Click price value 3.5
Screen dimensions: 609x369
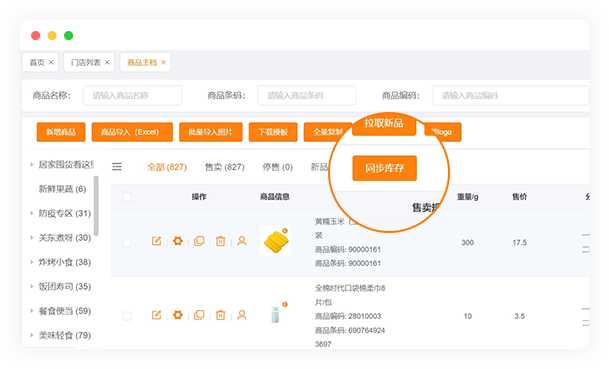coord(520,316)
